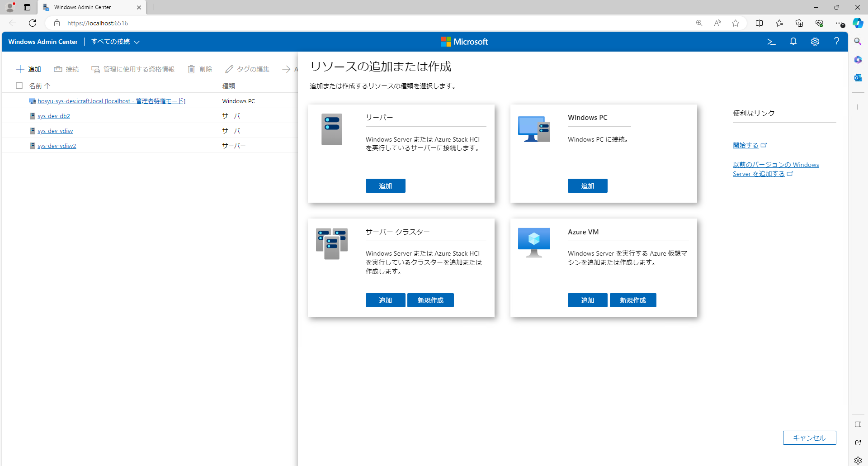The image size is (868, 466).
Task: Close the Windows Admin Center tab
Action: 139,7
